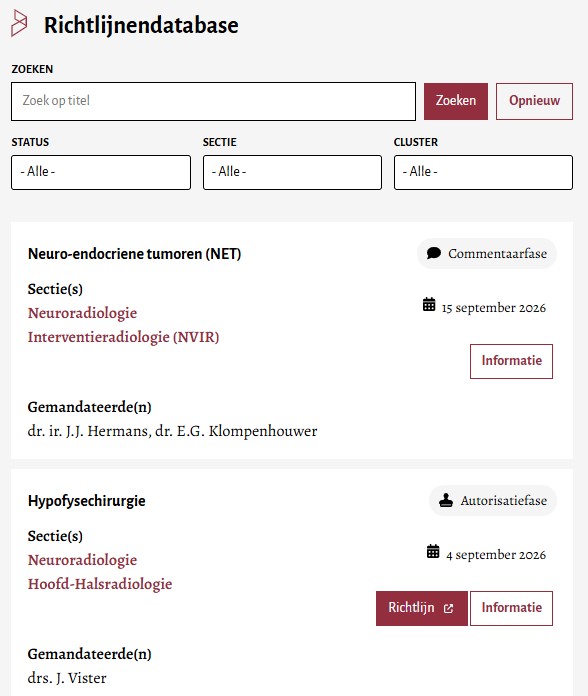Focus the Zoek op titel search field
Image resolution: width=588 pixels, height=696 pixels.
click(x=213, y=101)
